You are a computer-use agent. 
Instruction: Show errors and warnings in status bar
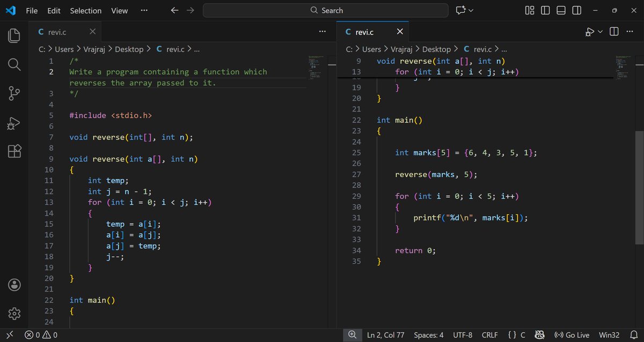41,335
